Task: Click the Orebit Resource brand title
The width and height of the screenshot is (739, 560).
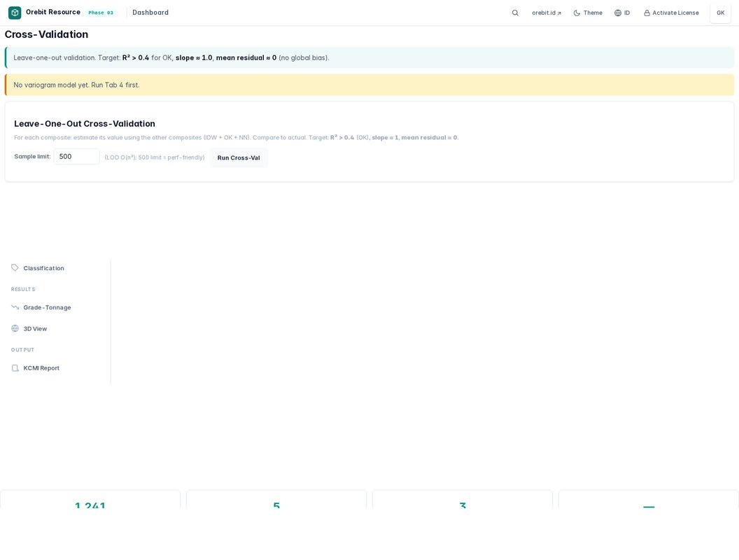Action: click(52, 13)
